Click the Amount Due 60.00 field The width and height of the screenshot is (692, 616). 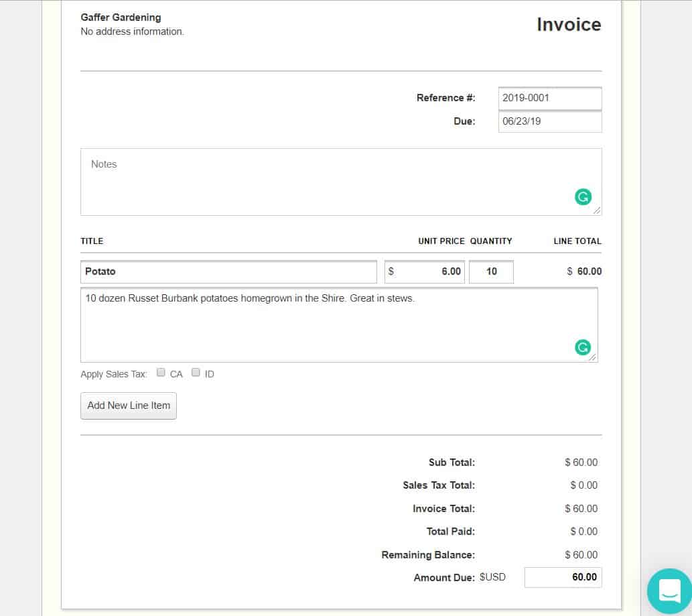pos(563,577)
